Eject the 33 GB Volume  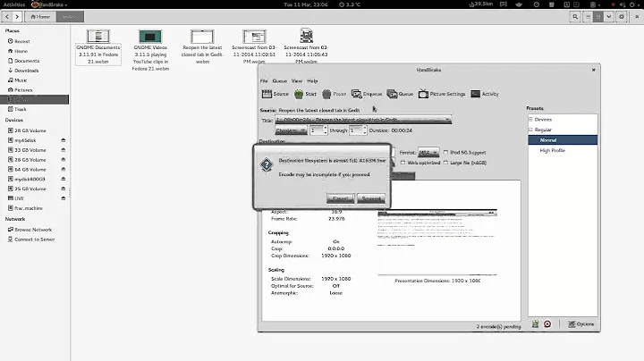point(64,150)
